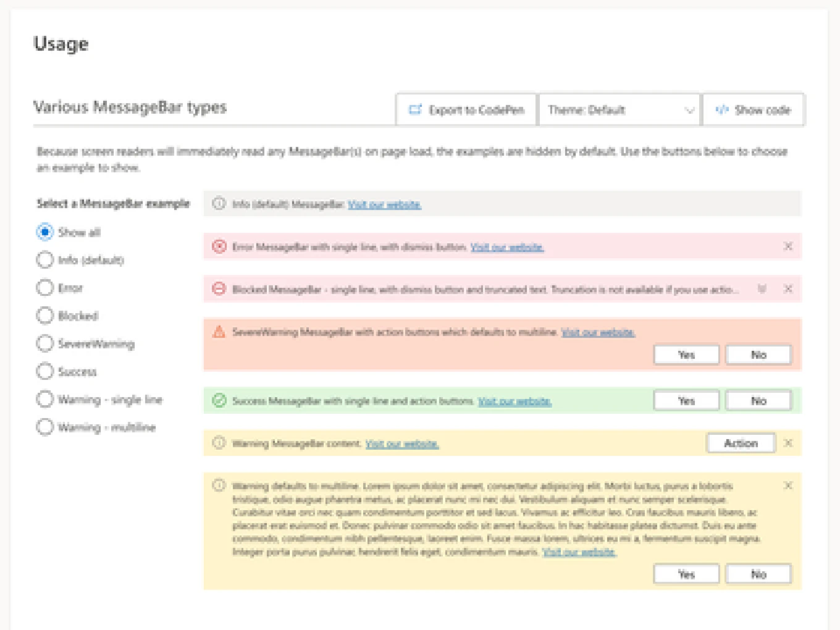
Task: Select the Show all radio button
Action: point(44,232)
